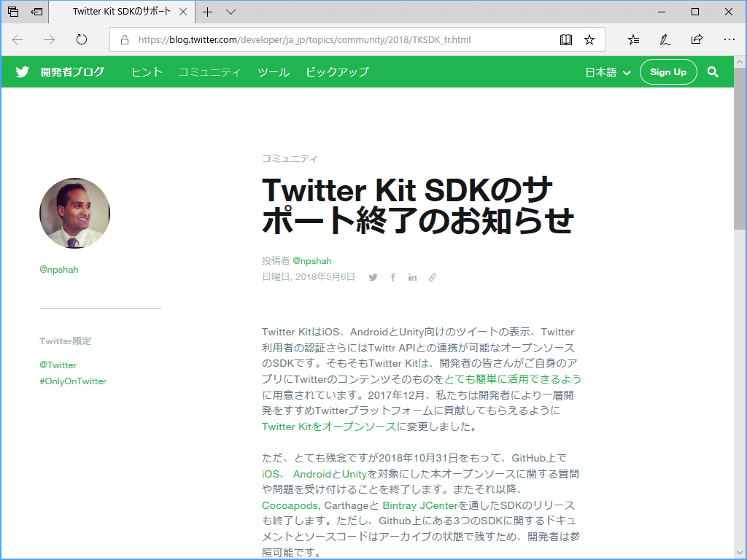Image resolution: width=747 pixels, height=560 pixels.
Task: Show tab previews chevron
Action: click(x=231, y=12)
